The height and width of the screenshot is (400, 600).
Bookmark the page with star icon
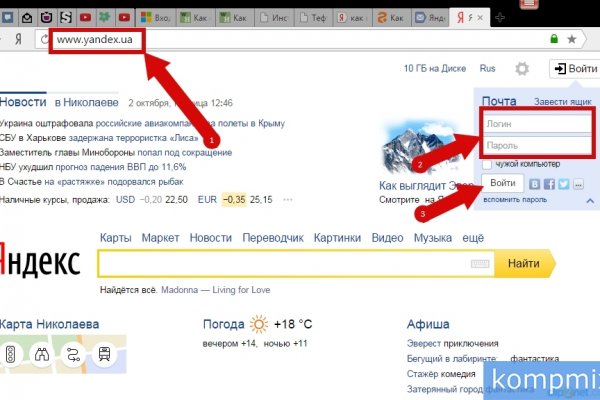[572, 39]
